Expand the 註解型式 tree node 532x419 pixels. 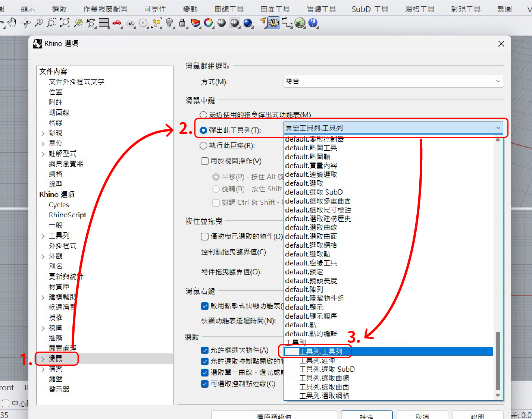pos(43,154)
